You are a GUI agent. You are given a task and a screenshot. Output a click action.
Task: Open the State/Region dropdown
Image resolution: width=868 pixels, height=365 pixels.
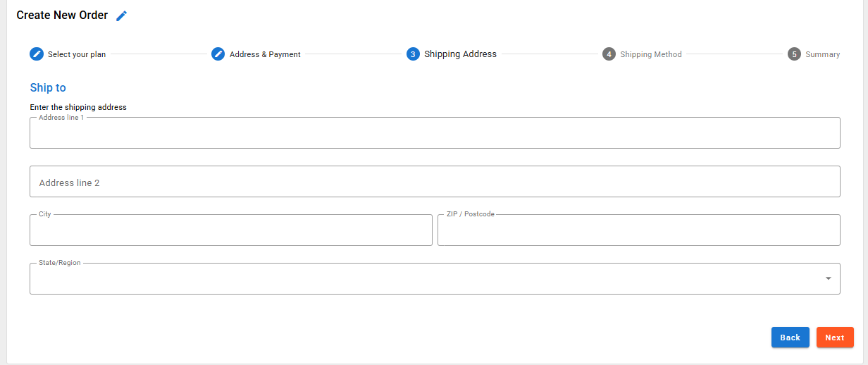(x=423, y=279)
